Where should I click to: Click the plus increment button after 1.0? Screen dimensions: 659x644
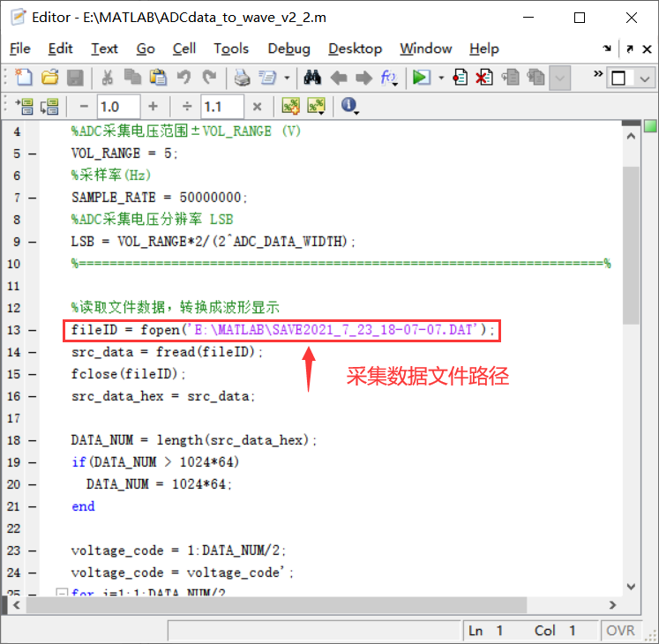(153, 107)
